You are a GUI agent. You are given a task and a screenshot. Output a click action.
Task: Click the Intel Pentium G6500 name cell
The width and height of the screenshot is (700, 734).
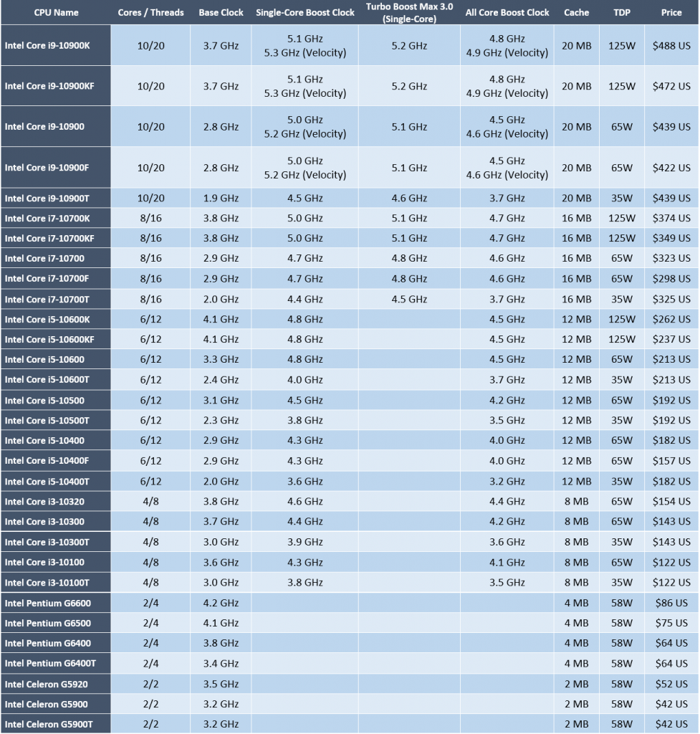(x=56, y=623)
